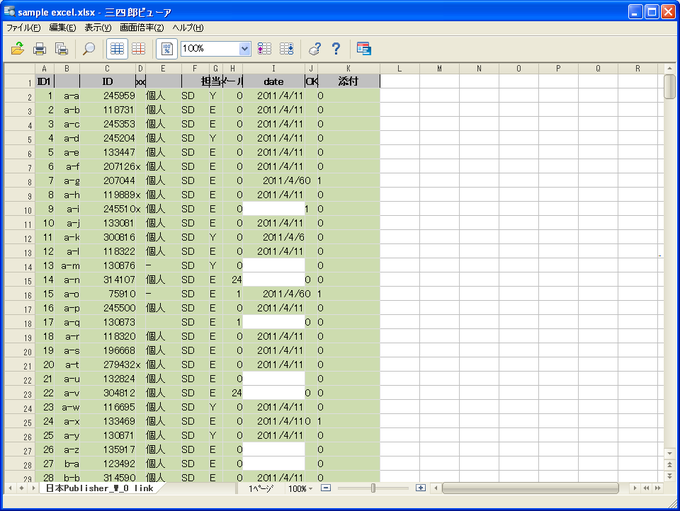Open the magnifying glass search tool
Screen dimensions: 680x511
coord(88,49)
